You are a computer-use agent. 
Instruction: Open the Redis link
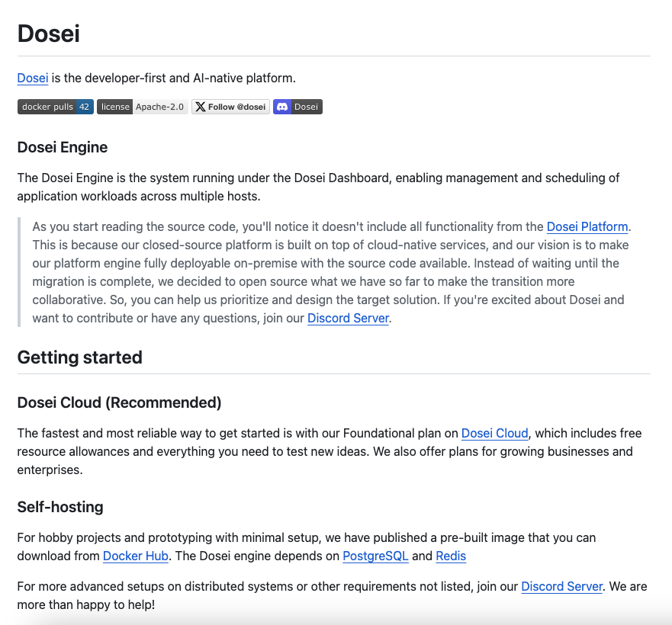(451, 556)
